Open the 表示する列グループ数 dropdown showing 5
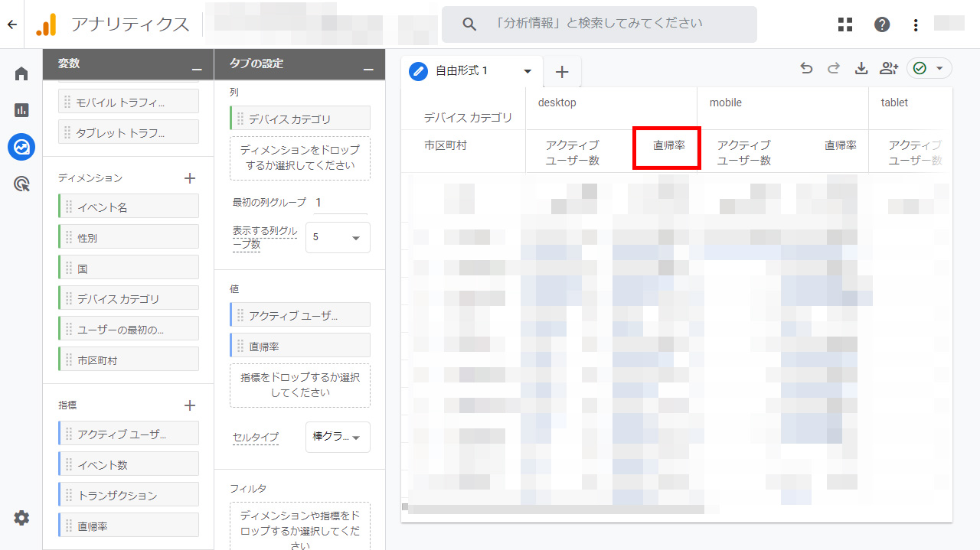This screenshot has width=980, height=550. [338, 237]
